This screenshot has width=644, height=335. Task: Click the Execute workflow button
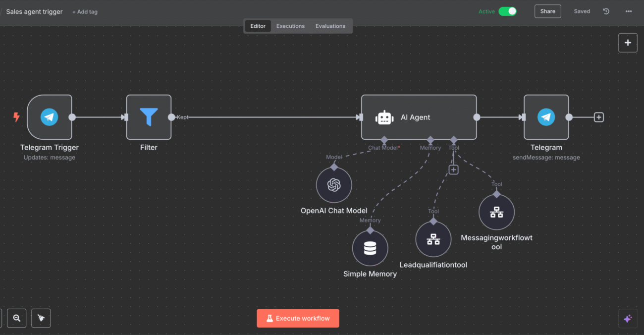point(298,318)
